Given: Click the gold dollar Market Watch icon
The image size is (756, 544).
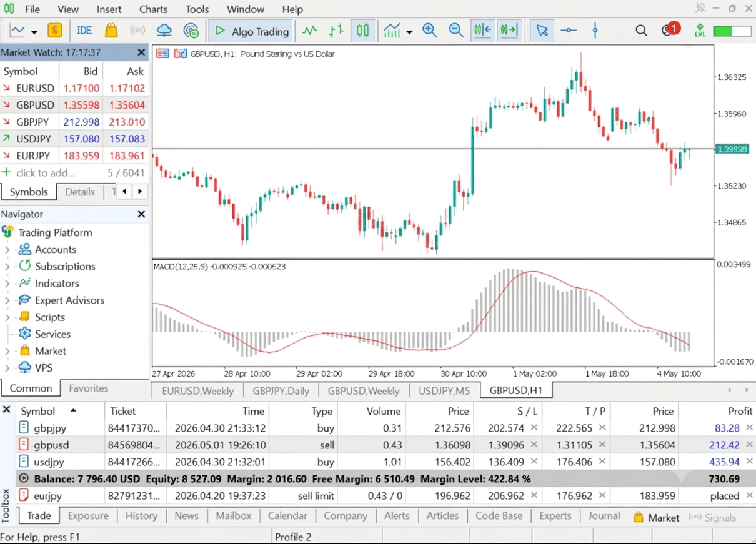Looking at the screenshot, I should point(55,31).
